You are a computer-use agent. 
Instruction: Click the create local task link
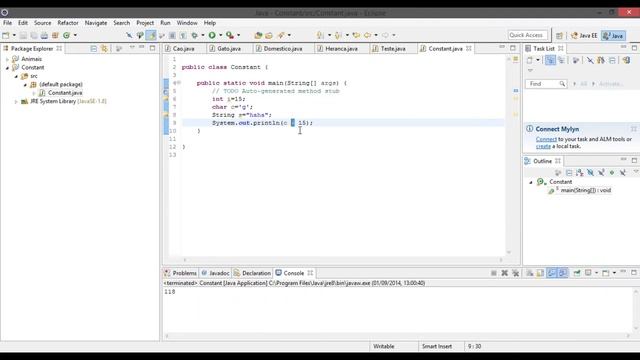pyautogui.click(x=543, y=146)
